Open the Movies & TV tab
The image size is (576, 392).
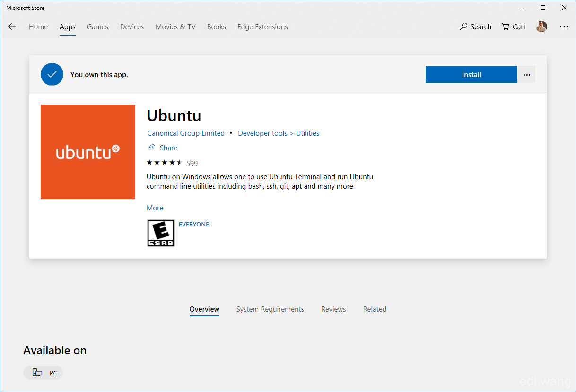pyautogui.click(x=175, y=27)
